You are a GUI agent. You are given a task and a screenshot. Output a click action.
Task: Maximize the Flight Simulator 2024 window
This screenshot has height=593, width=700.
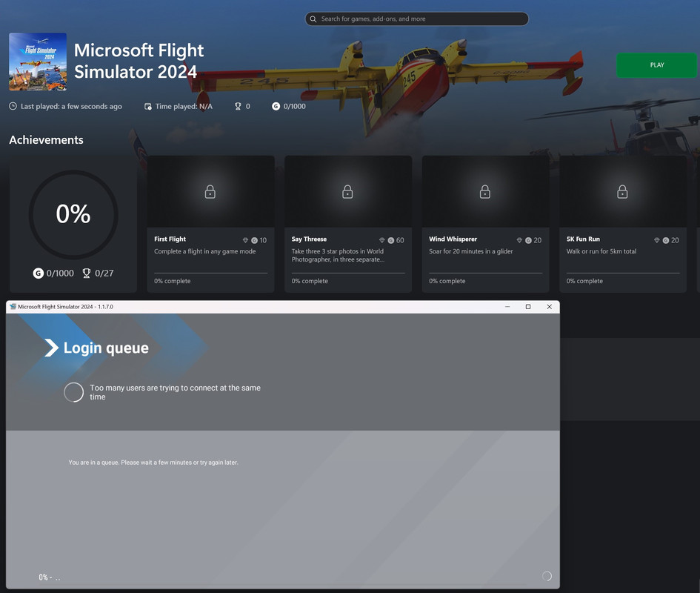(x=528, y=307)
